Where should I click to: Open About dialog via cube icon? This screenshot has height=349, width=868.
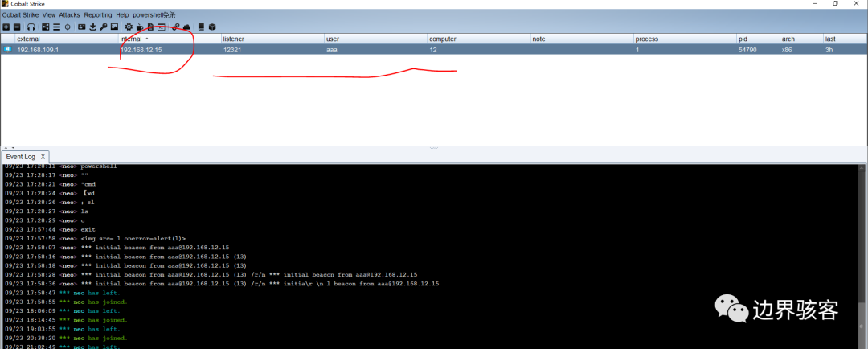[x=212, y=27]
